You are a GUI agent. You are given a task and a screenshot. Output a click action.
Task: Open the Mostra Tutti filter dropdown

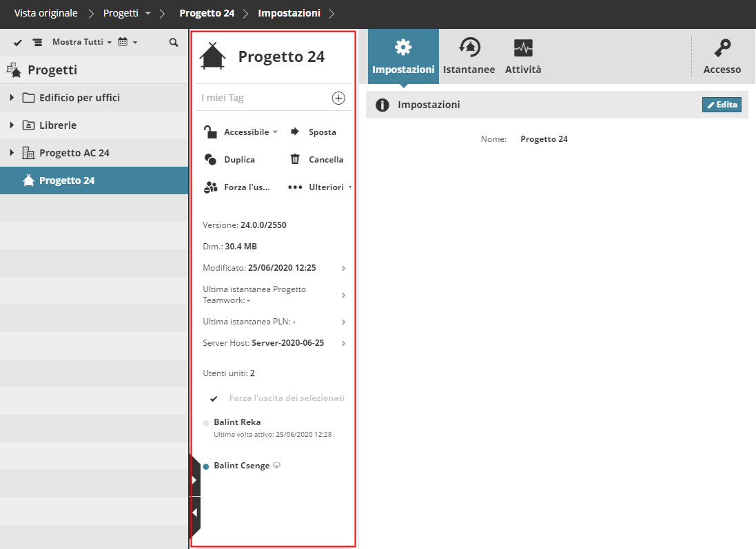click(x=81, y=42)
